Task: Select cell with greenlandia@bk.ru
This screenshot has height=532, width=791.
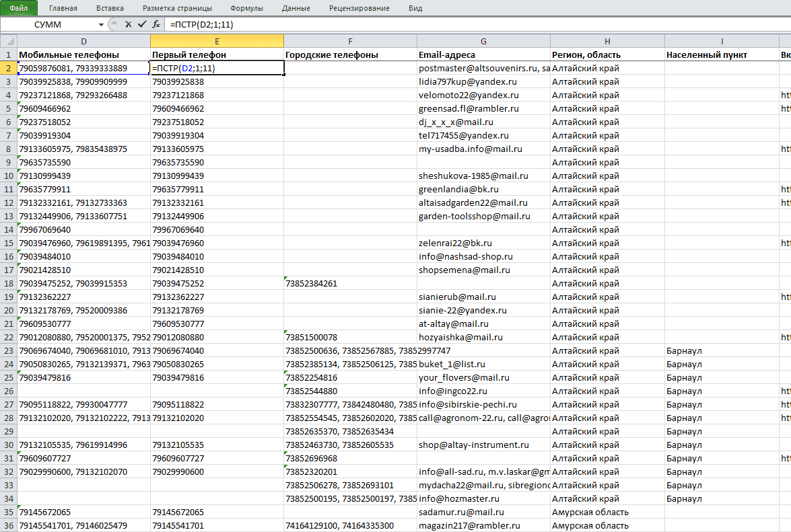Action: [x=483, y=189]
